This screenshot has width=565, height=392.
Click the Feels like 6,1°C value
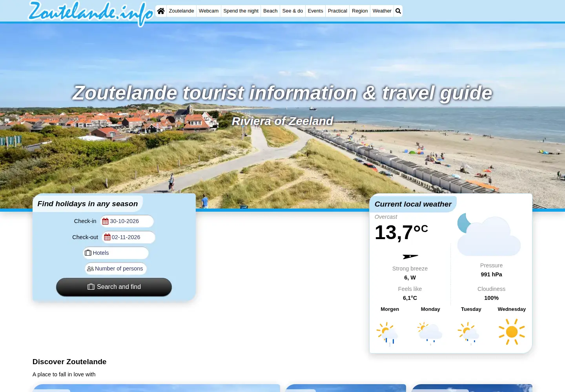410,298
